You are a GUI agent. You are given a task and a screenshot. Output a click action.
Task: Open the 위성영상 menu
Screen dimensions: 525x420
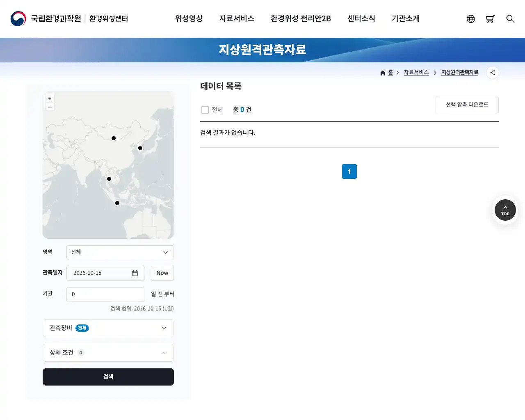tap(189, 18)
